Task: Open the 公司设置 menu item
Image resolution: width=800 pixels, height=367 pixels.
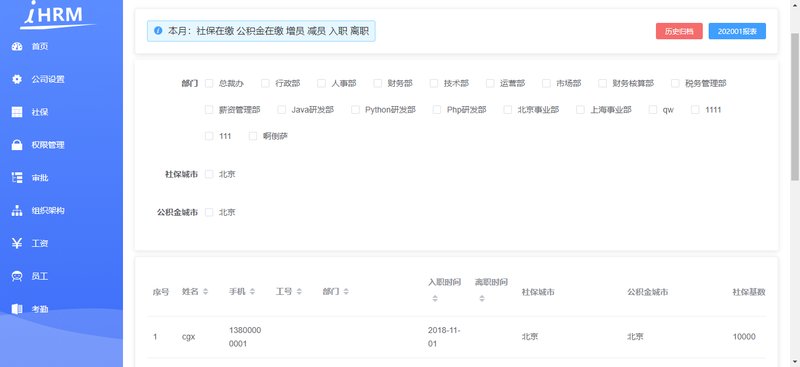Action: click(x=61, y=79)
